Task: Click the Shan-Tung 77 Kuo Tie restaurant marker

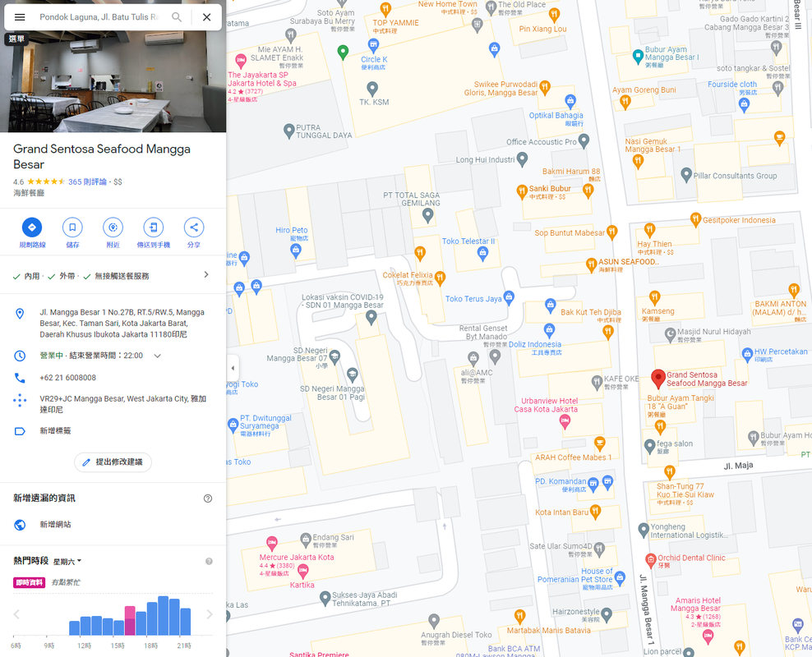Action: coord(670,471)
